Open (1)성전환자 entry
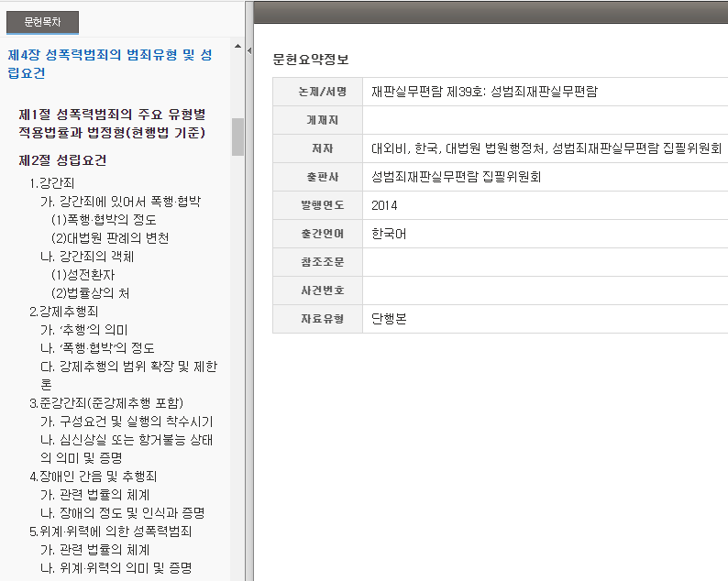The width and height of the screenshot is (728, 581). 83,275
